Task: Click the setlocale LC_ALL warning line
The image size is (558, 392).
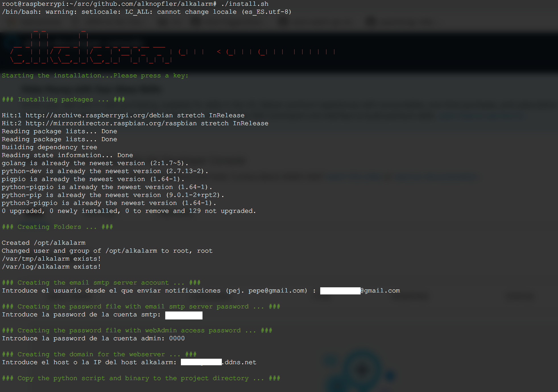Action: pyautogui.click(x=146, y=12)
